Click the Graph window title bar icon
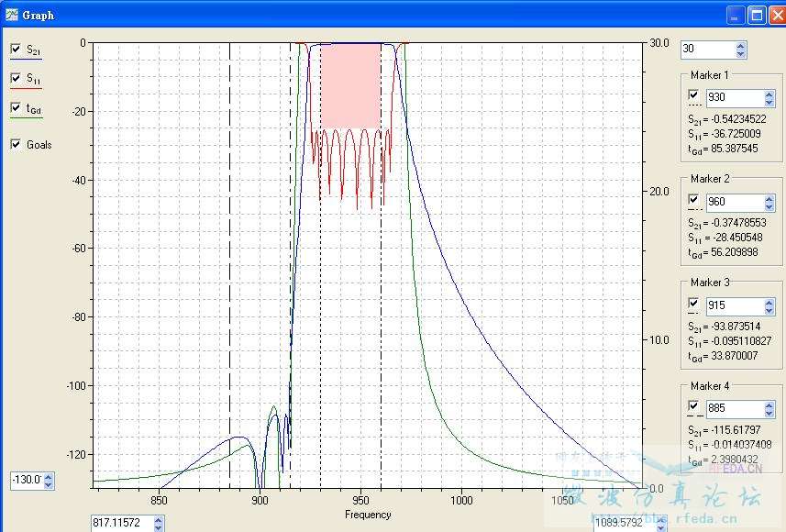This screenshot has height=532, width=786. pyautogui.click(x=12, y=15)
